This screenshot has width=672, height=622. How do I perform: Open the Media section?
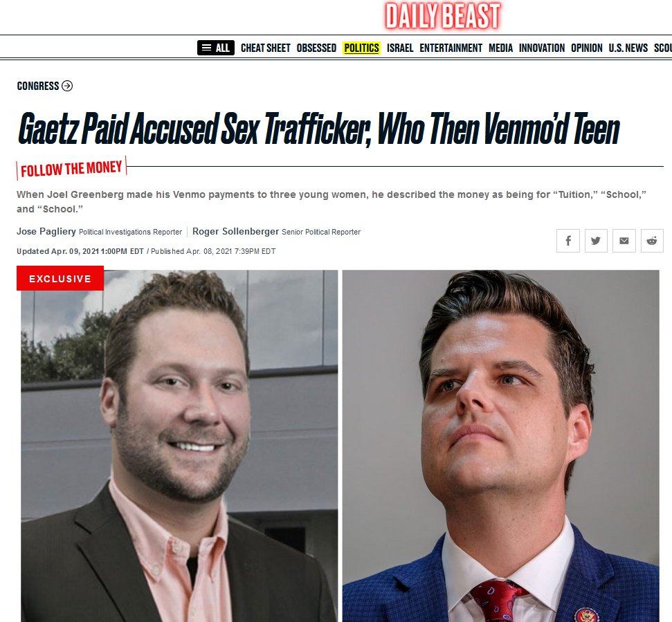pos(500,48)
